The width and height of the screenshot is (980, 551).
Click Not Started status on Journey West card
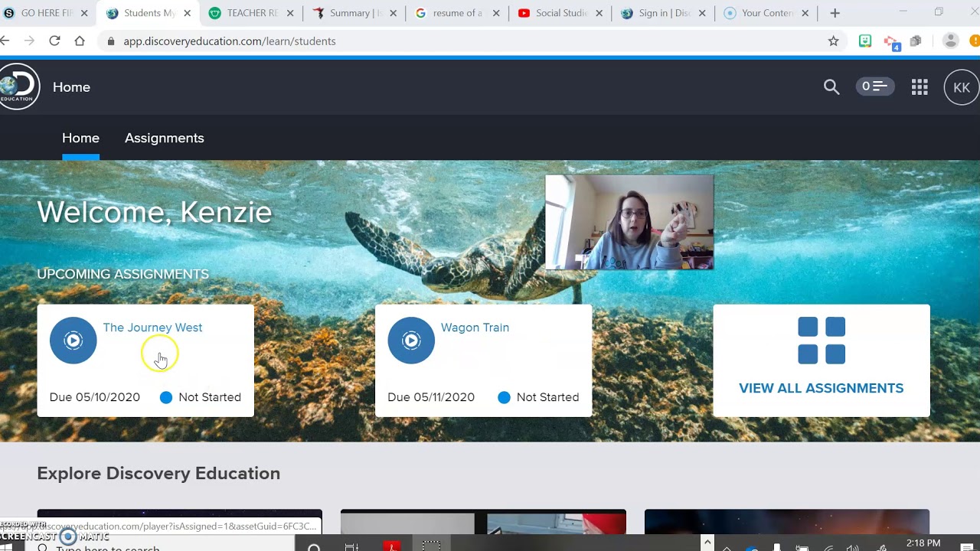[201, 397]
